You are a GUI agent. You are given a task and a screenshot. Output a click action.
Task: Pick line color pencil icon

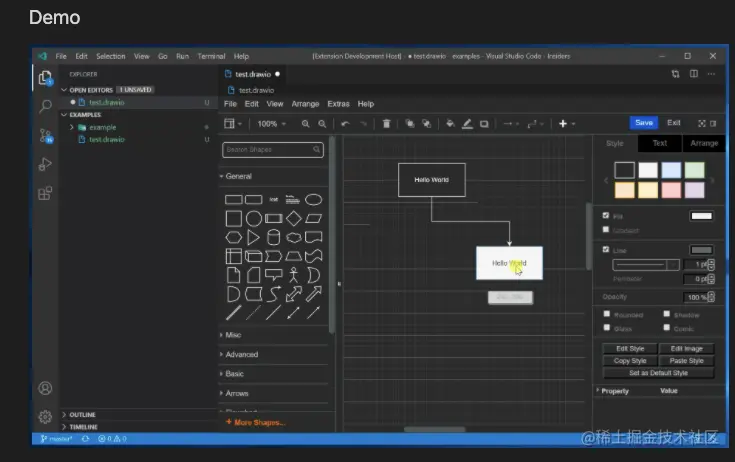pos(467,124)
